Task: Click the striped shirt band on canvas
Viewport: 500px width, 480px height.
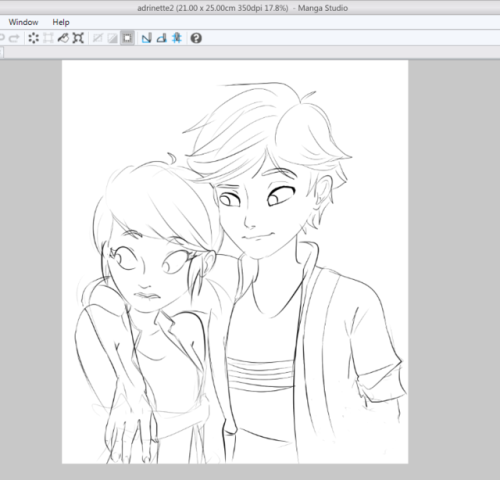Action: pyautogui.click(x=259, y=373)
